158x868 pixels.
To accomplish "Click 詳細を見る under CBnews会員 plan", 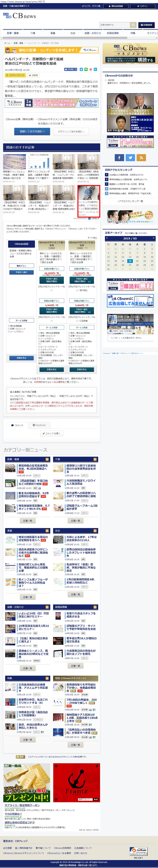I will (21, 358).
